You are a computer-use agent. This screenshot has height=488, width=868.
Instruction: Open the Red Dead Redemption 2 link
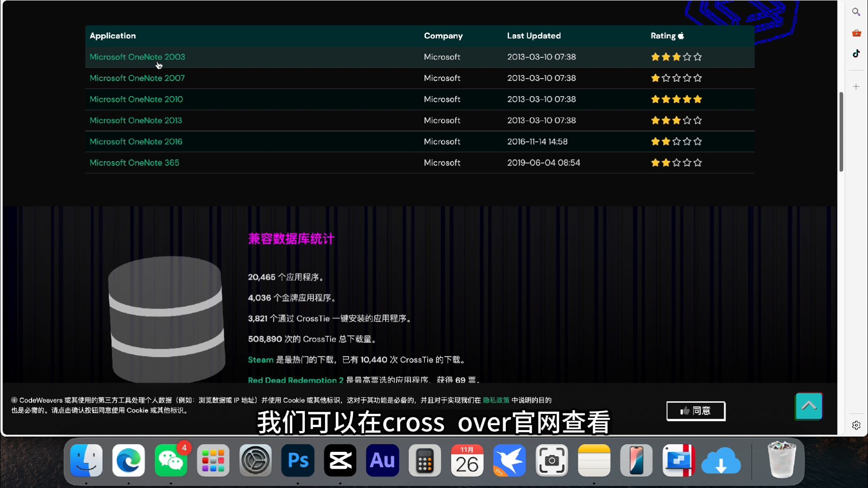[296, 380]
